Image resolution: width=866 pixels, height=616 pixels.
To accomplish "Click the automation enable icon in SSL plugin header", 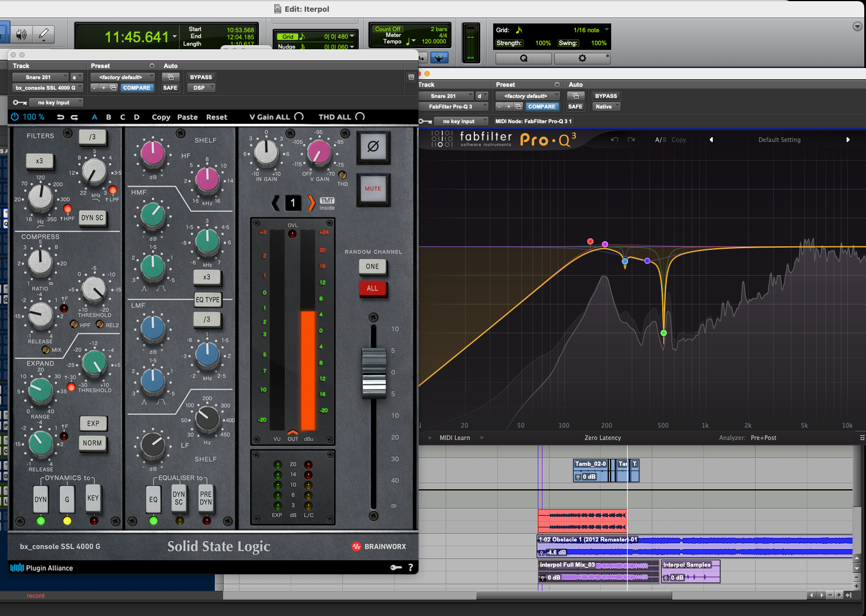I will click(x=171, y=77).
